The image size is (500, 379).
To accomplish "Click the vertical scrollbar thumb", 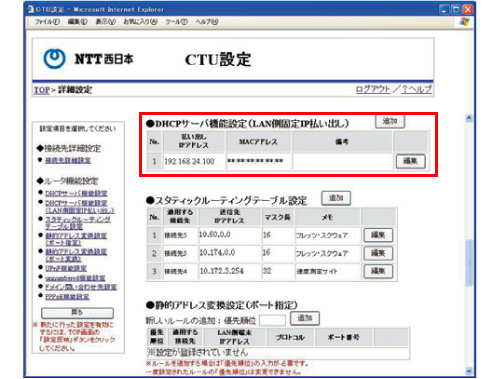I will (469, 262).
